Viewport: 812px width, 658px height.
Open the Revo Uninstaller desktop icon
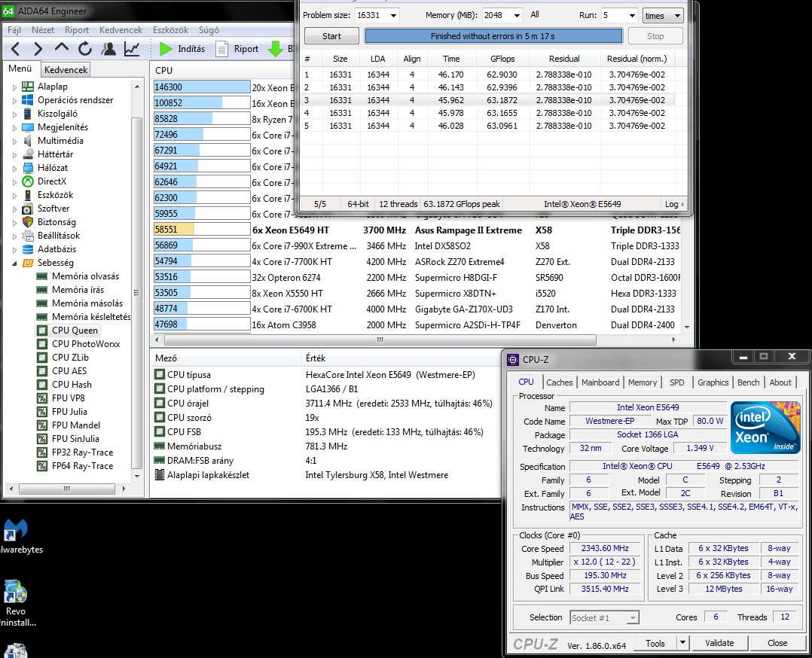(x=16, y=604)
